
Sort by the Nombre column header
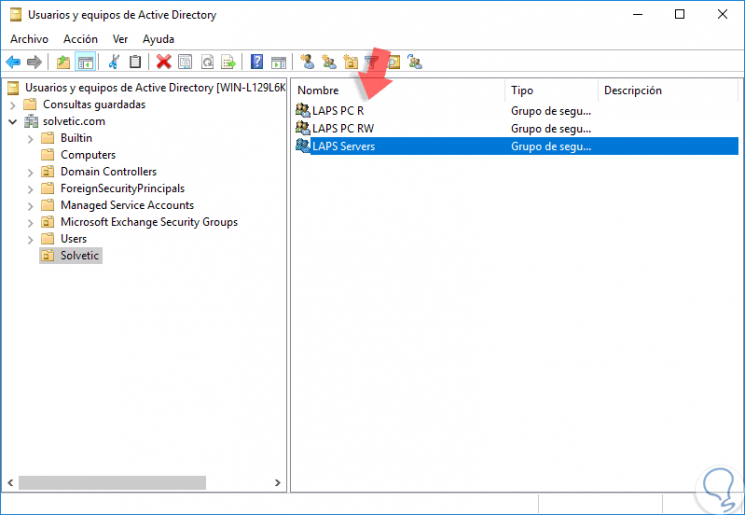[398, 90]
